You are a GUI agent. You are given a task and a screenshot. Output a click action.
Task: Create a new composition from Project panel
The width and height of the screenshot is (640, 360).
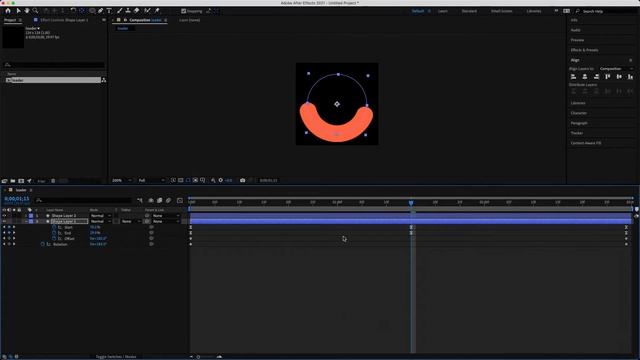click(21, 181)
